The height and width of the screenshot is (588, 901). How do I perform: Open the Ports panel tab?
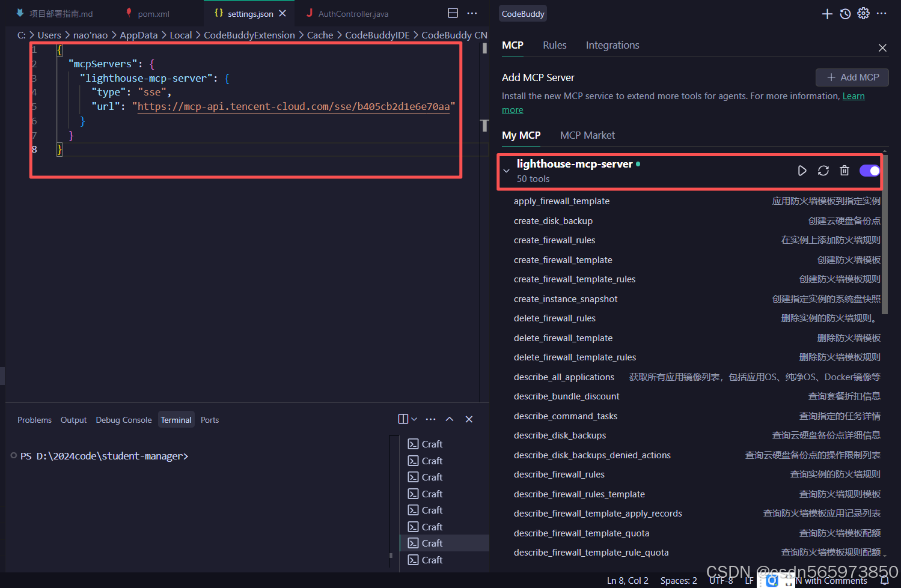[210, 420]
